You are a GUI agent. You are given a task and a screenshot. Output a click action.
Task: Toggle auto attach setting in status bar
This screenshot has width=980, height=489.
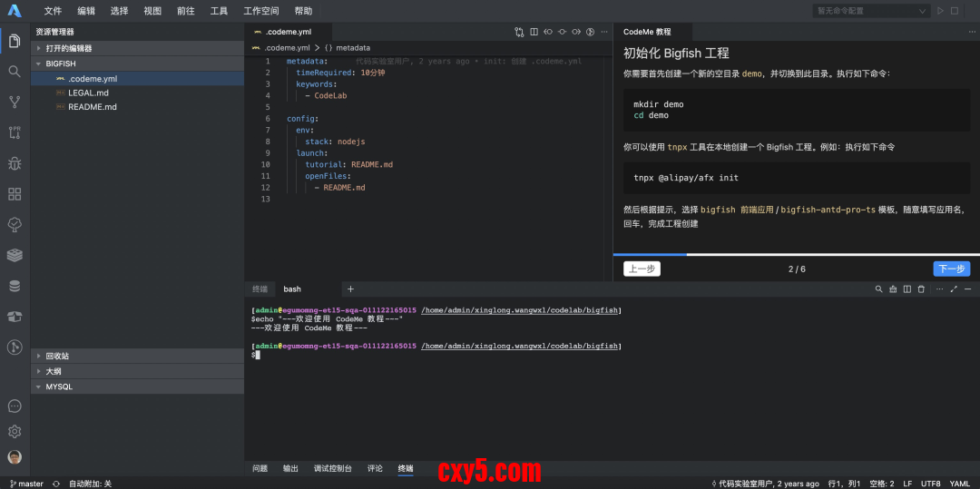(90, 484)
